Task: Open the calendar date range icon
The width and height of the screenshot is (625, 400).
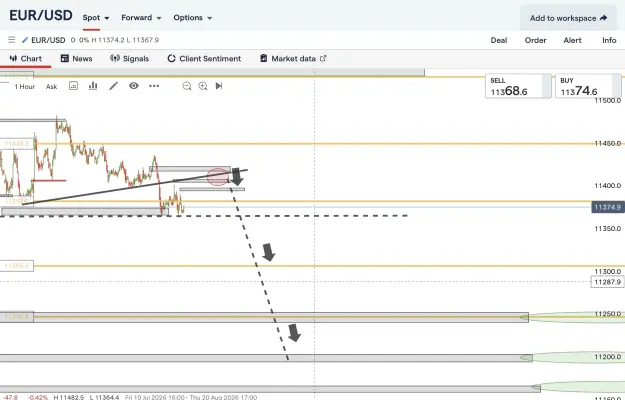Action: [x=73, y=86]
